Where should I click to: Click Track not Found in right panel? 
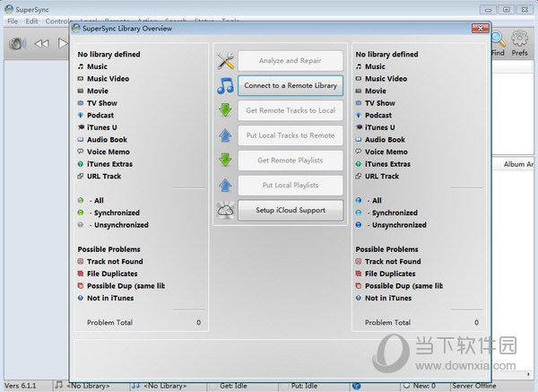[393, 261]
